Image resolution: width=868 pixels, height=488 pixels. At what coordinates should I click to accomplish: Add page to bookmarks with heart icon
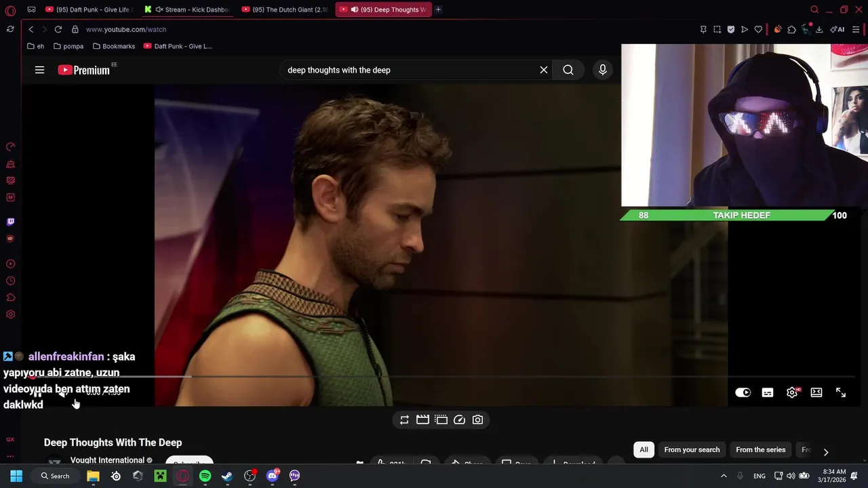click(758, 29)
